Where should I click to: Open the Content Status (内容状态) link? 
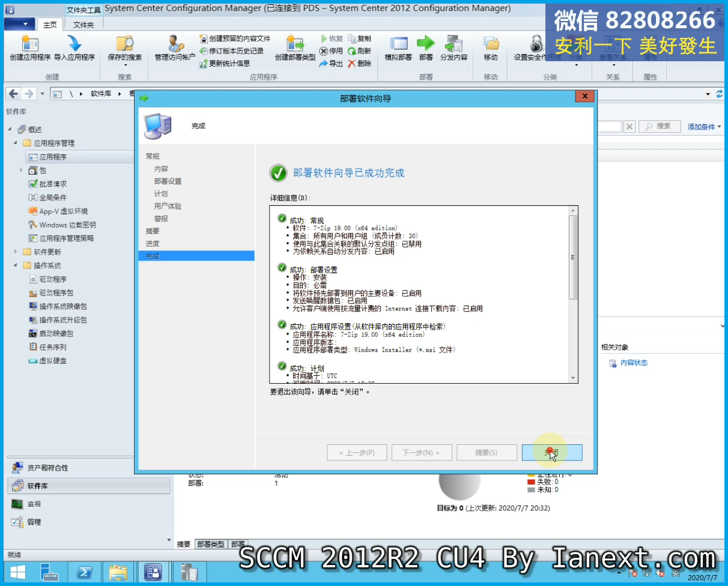coord(634,363)
